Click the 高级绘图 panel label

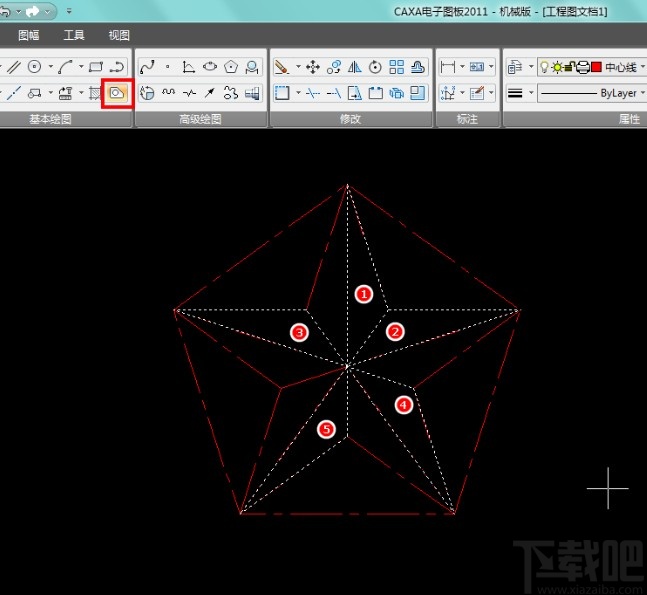coord(201,119)
